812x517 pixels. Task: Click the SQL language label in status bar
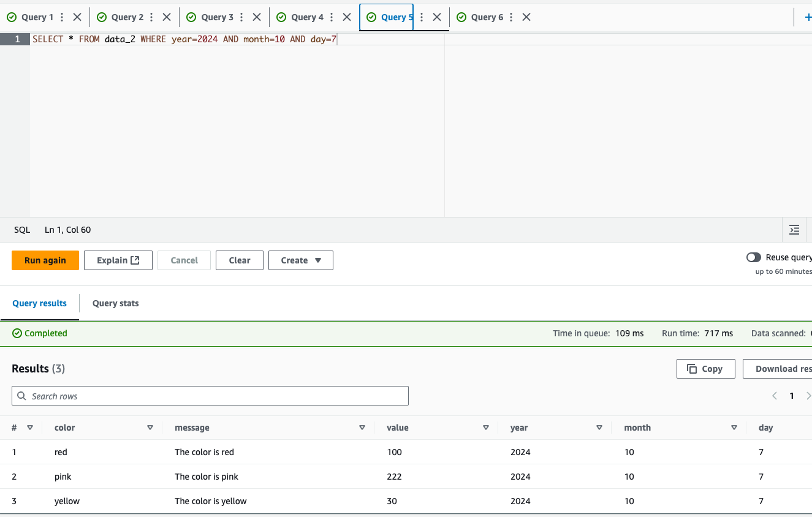(x=22, y=230)
